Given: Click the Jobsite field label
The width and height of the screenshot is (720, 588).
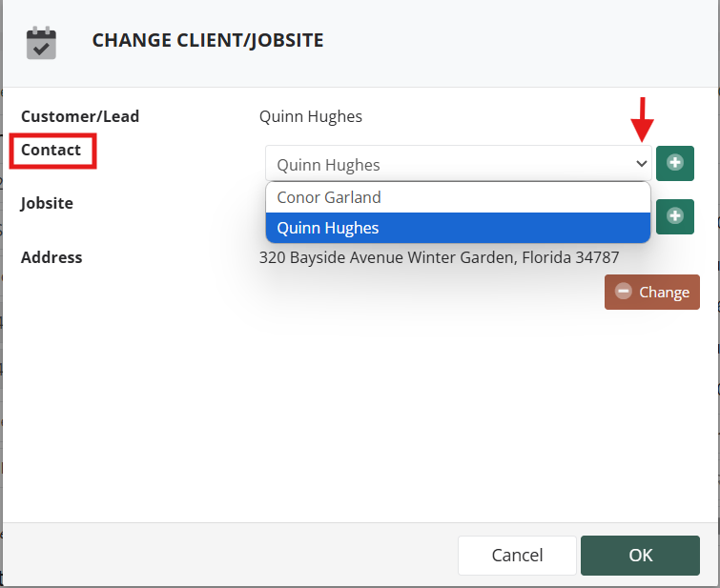Looking at the screenshot, I should point(47,203).
